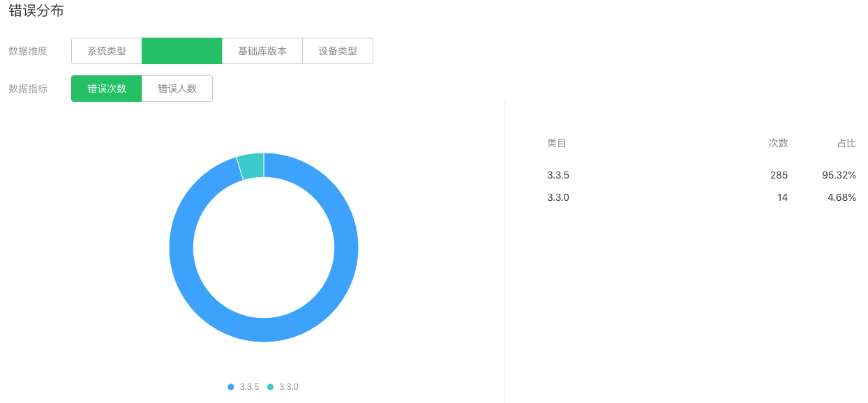Image resolution: width=868 pixels, height=403 pixels.
Task: Click the small teal donut segment
Action: (x=251, y=167)
